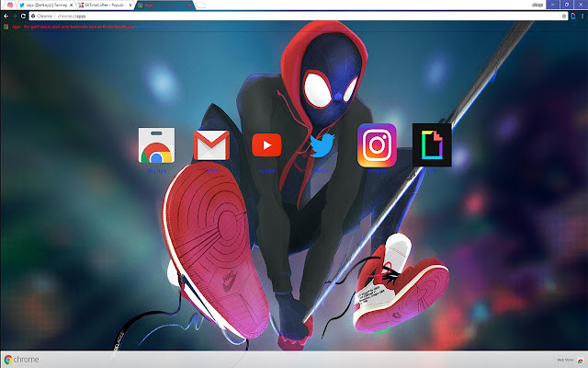Viewport: 588px width, 368px height.
Task: Close the Twitter tab
Action: point(72,6)
